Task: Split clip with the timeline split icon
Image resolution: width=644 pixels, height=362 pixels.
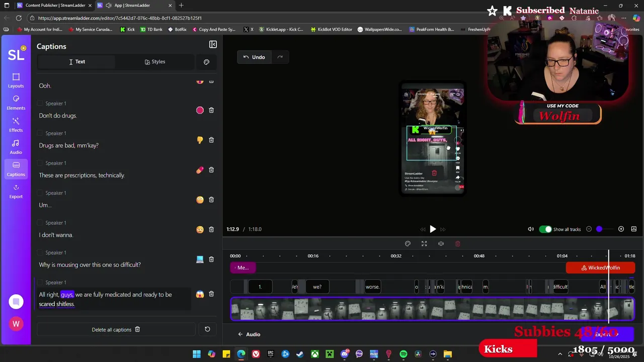Action: coord(441,244)
